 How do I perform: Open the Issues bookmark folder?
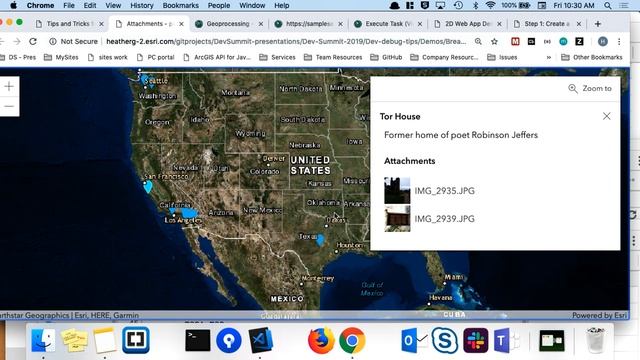[x=502, y=57]
